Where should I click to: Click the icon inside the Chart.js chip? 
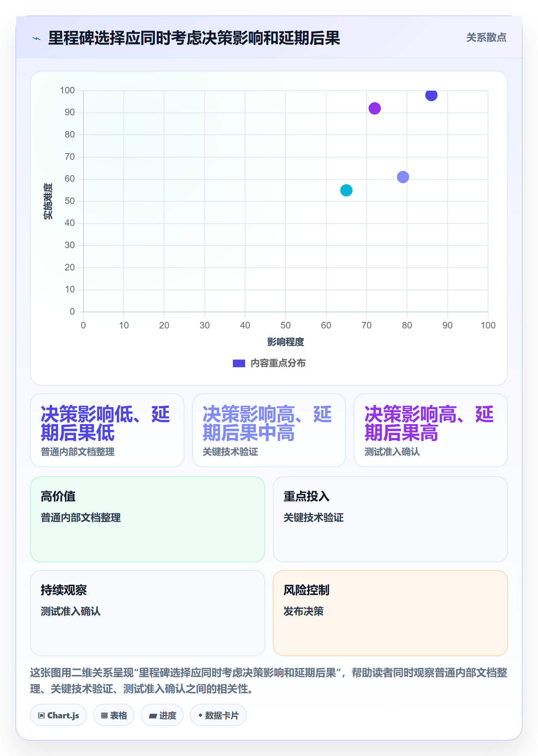tap(42, 716)
